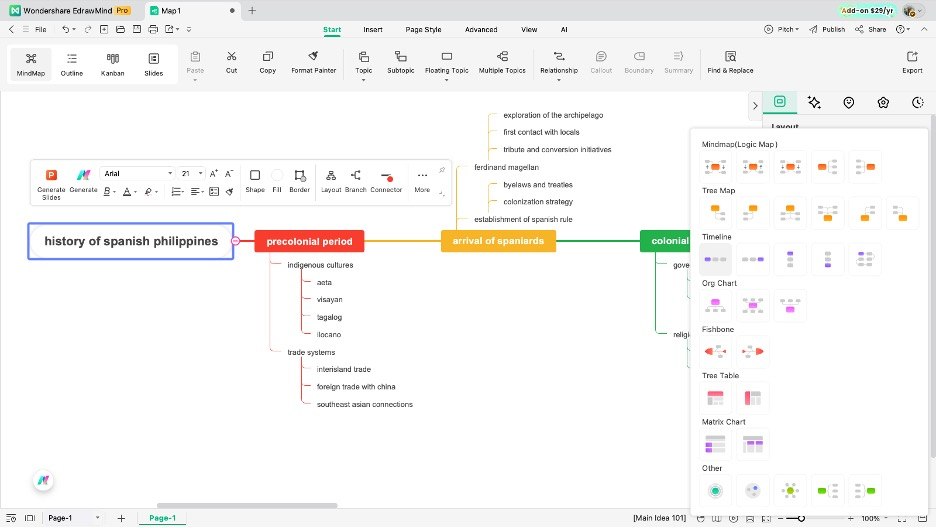Switch to Outline view mode

72,64
